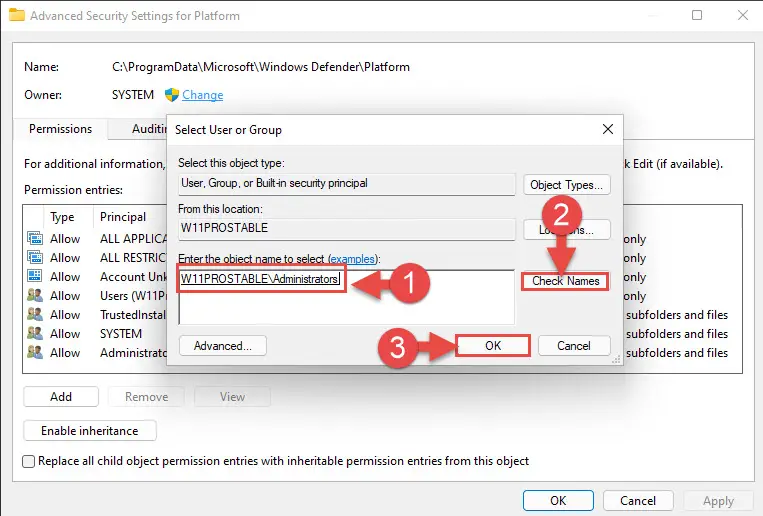Click the W11PROSTABLE location field
Screen dimensions: 763x516
pyautogui.click(x=346, y=228)
